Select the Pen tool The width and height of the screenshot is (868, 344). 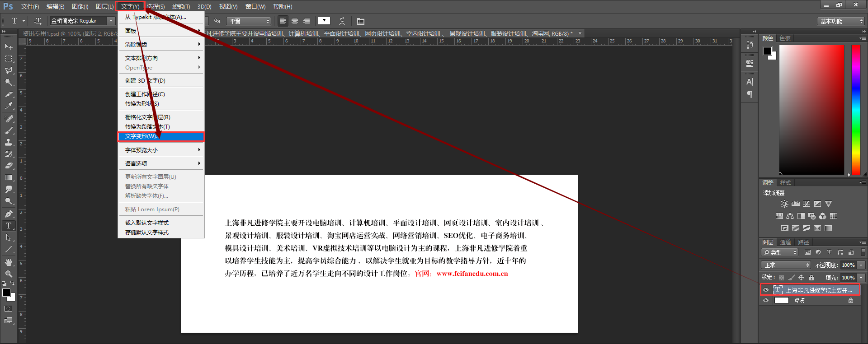click(x=9, y=214)
